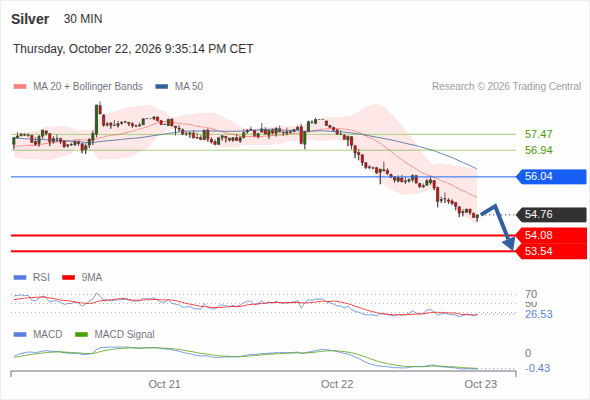Viewport: 590px width, 400px height.
Task: Click the 9MA legend color swatch
Action: [68, 278]
